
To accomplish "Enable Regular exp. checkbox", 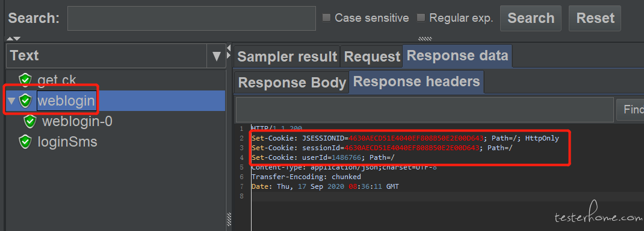I will pos(421,17).
